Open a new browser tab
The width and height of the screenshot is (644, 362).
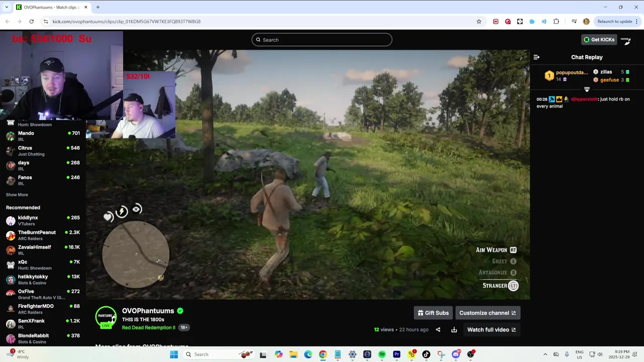pos(98,7)
